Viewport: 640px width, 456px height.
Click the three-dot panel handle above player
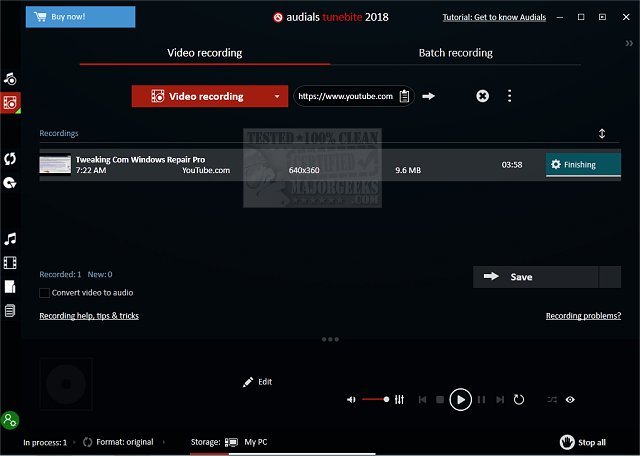pyautogui.click(x=330, y=339)
